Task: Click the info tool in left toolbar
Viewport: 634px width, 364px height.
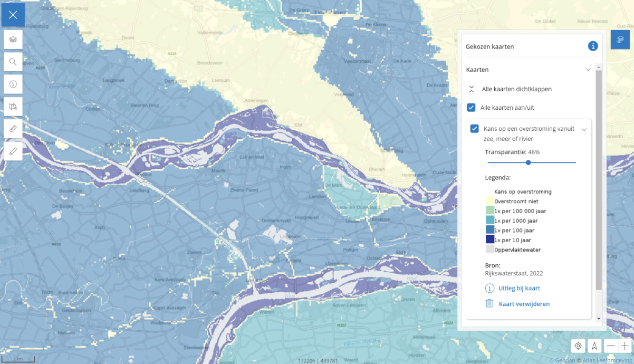Action: (13, 84)
